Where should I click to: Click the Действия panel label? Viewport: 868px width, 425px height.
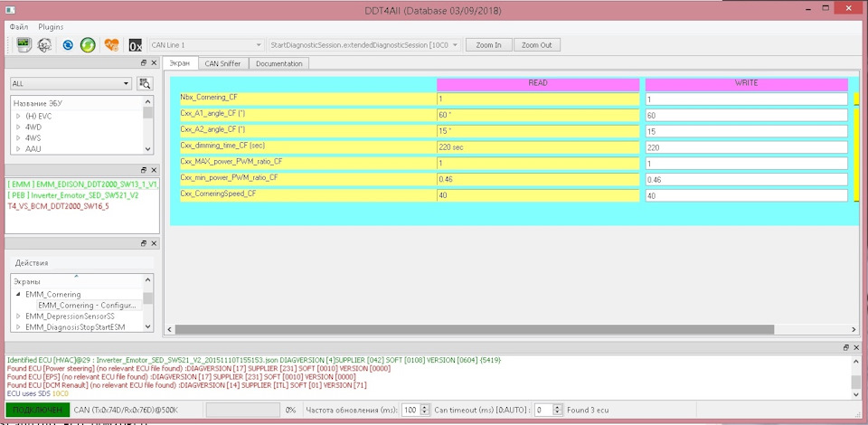click(32, 263)
